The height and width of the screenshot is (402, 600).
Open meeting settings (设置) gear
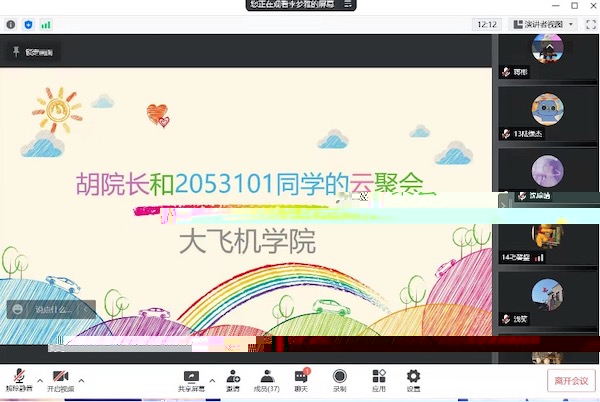point(413,381)
